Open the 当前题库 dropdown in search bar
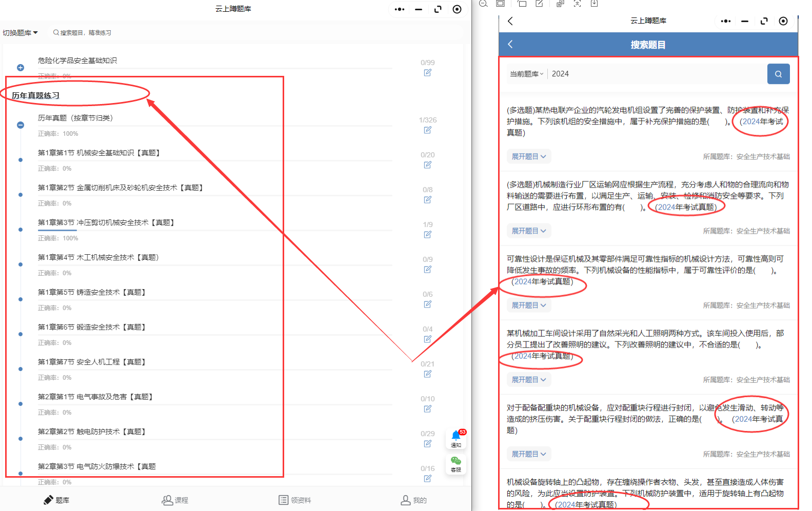The height and width of the screenshot is (511, 812). click(526, 74)
